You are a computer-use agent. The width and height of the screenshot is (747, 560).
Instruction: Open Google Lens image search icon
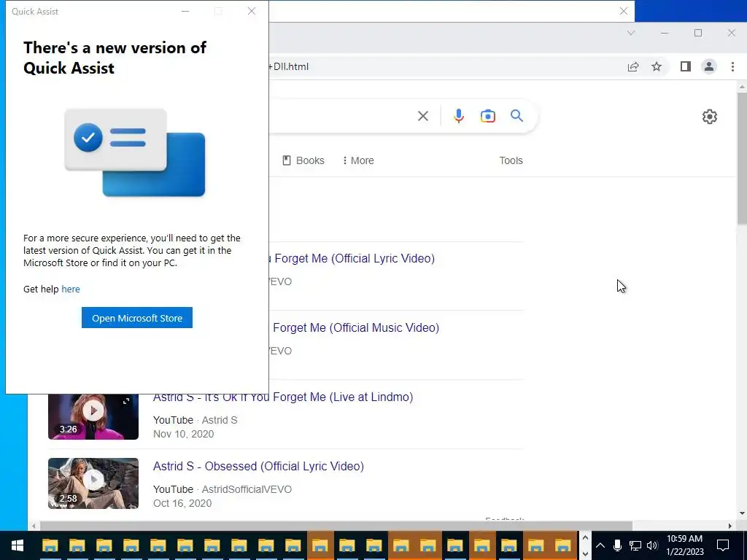(x=487, y=116)
